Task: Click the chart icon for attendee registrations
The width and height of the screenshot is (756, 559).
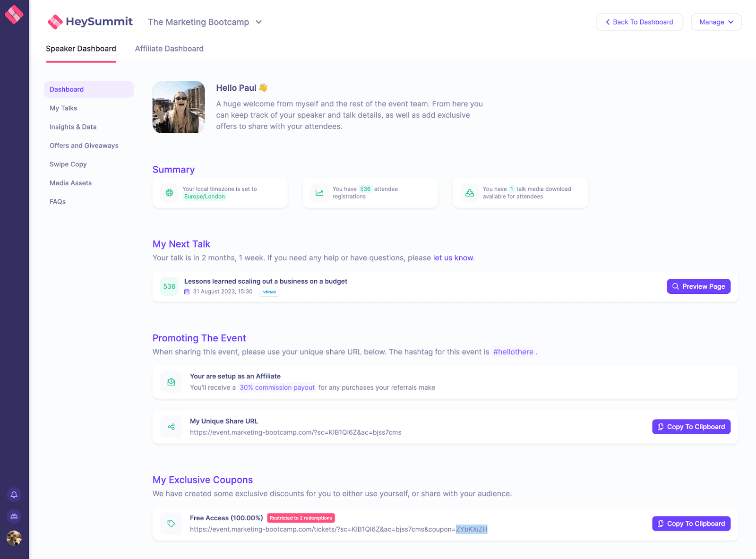Action: 319,193
